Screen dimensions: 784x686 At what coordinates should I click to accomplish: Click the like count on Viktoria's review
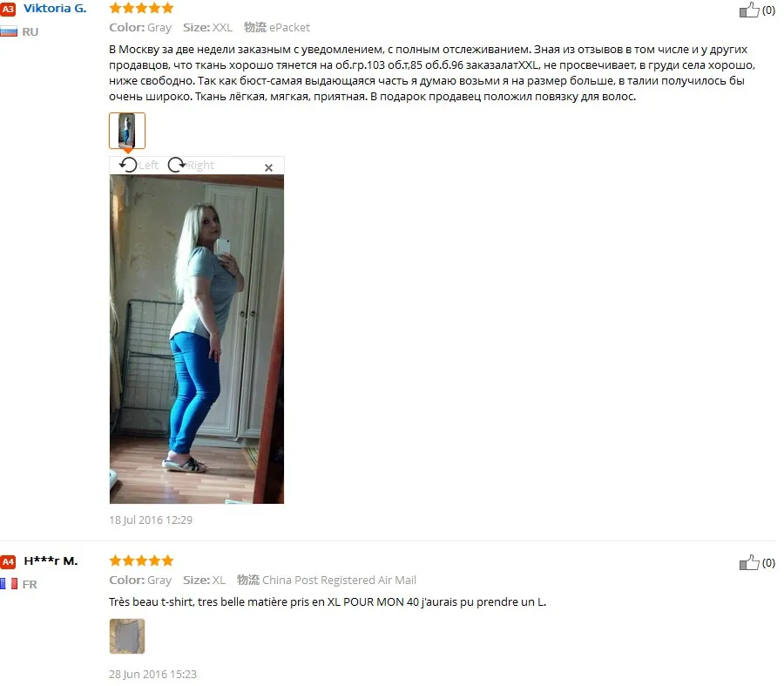click(x=768, y=10)
